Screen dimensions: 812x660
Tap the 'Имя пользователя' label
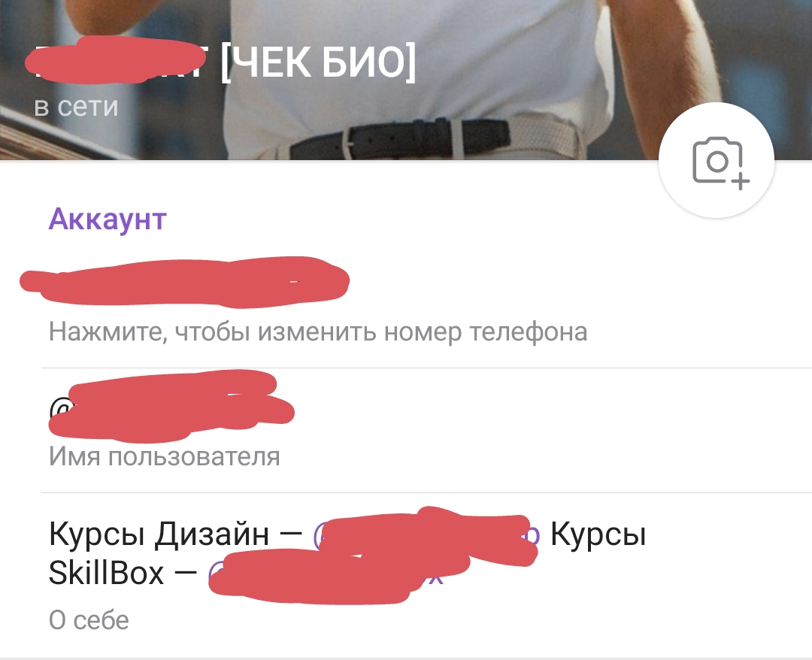point(164,456)
